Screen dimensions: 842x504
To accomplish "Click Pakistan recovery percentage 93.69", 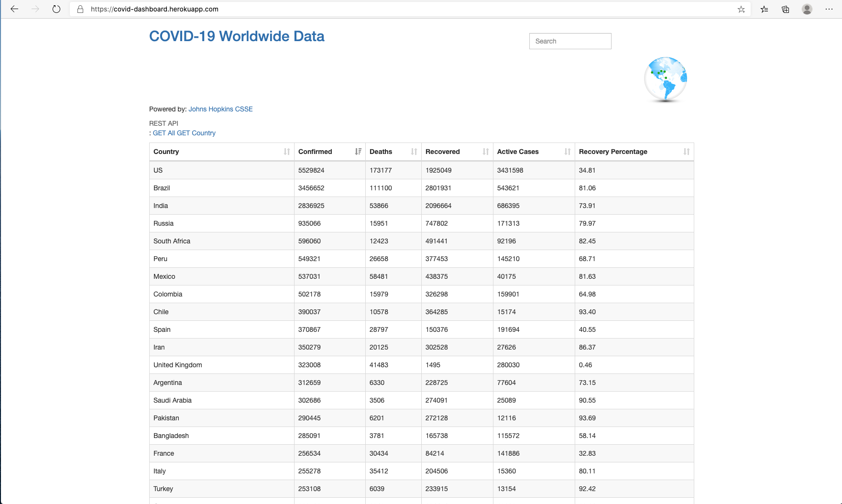I will [587, 418].
